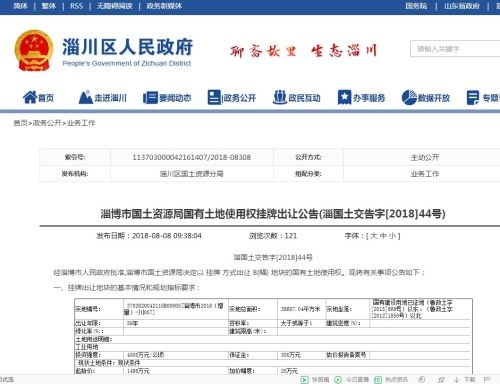Click 政务公开 in the breadcrumb
The image size is (500, 384).
(x=47, y=123)
